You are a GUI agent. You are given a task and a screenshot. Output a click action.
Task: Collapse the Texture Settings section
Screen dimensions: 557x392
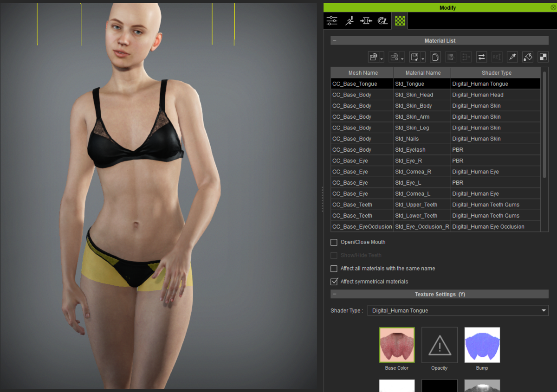pos(334,294)
